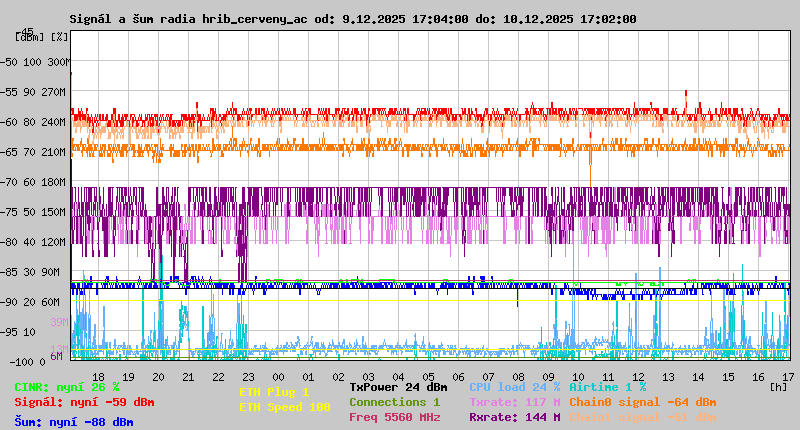Click the [h] unit label by time axis
Image resolution: width=800 pixels, height=430 pixels.
tap(777, 385)
